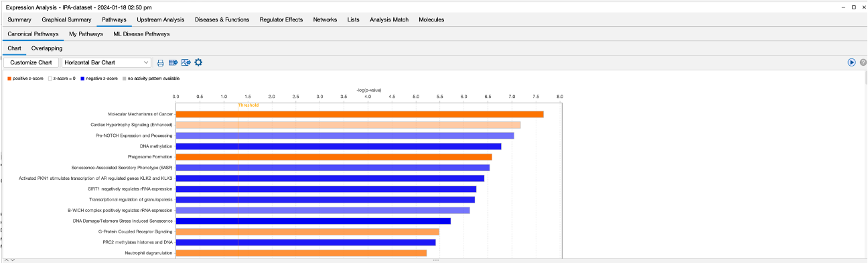Click 'DNA Damage/Telomere Stress Induced Senescence' label
The width and height of the screenshot is (868, 263).
(x=123, y=221)
